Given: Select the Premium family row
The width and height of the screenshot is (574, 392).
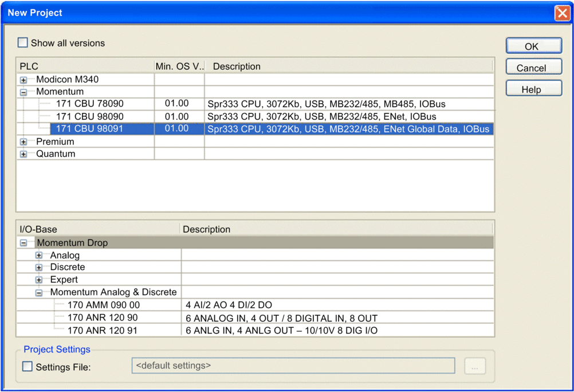Looking at the screenshot, I should (x=55, y=142).
